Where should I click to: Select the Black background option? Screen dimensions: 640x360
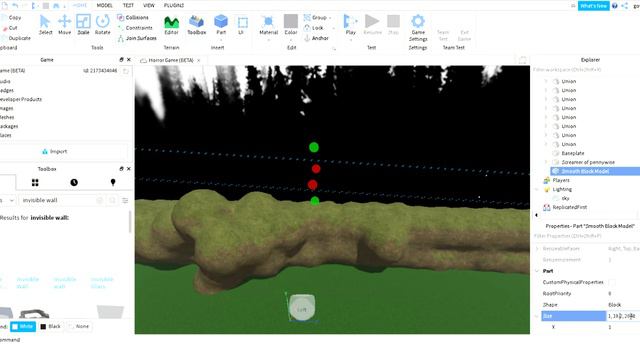(x=51, y=327)
